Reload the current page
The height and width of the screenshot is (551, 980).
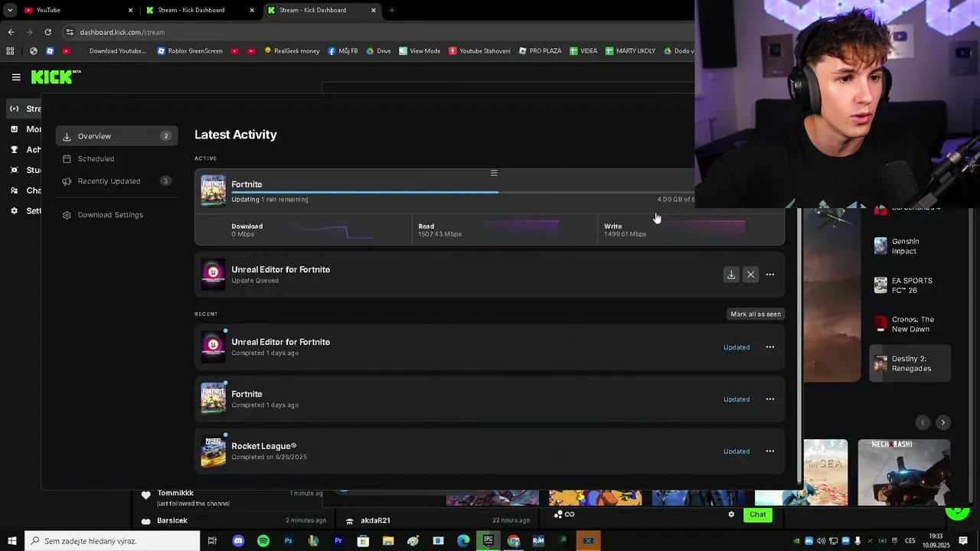(x=47, y=32)
